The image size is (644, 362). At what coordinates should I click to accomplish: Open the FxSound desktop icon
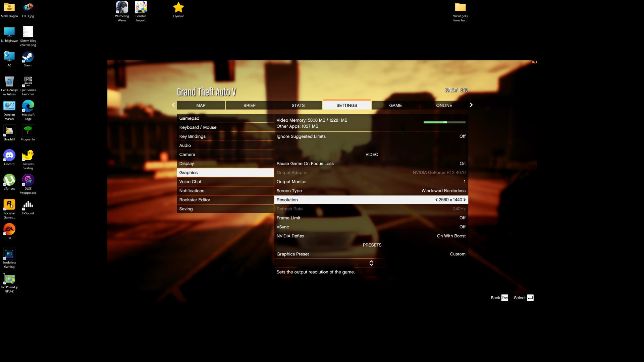click(28, 205)
